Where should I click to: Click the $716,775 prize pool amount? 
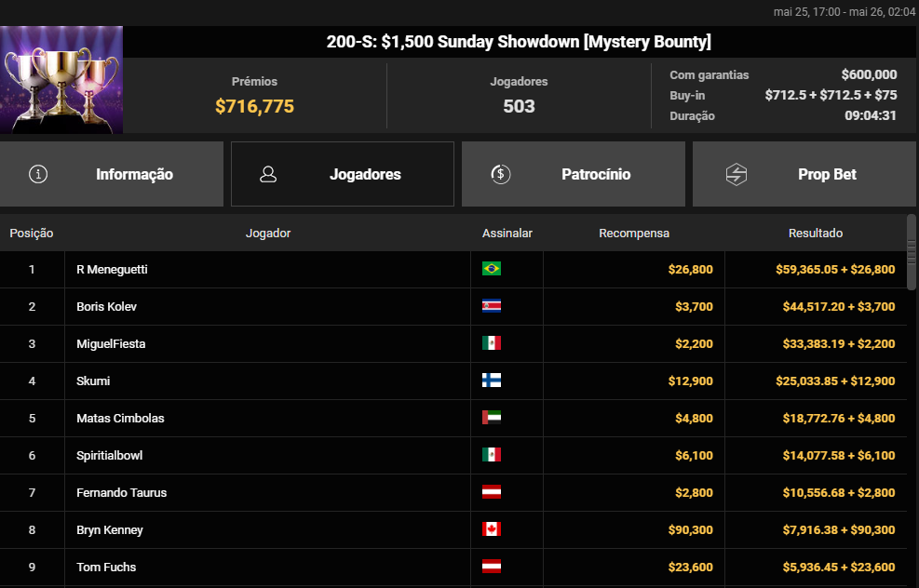point(254,106)
